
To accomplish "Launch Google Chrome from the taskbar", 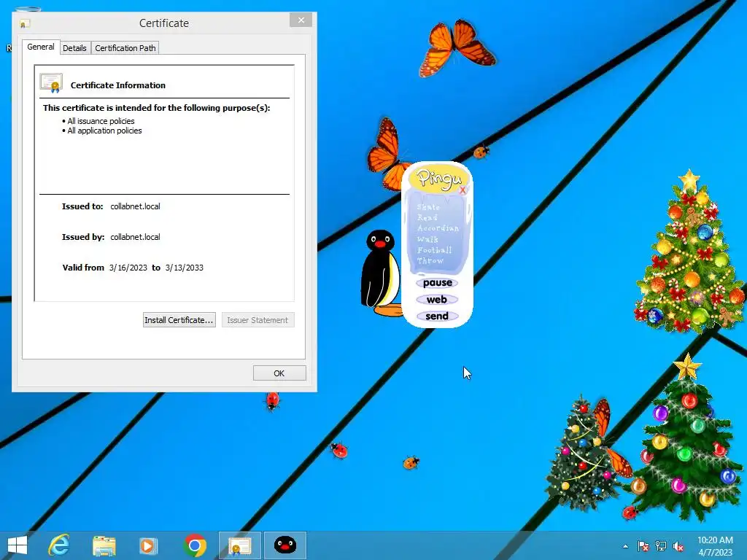I will (x=194, y=545).
